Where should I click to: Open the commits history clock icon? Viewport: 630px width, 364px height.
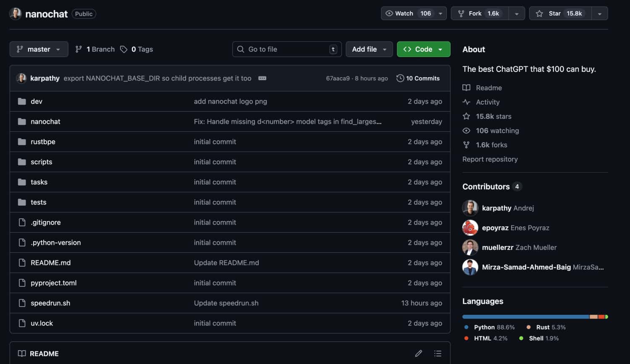(x=400, y=79)
